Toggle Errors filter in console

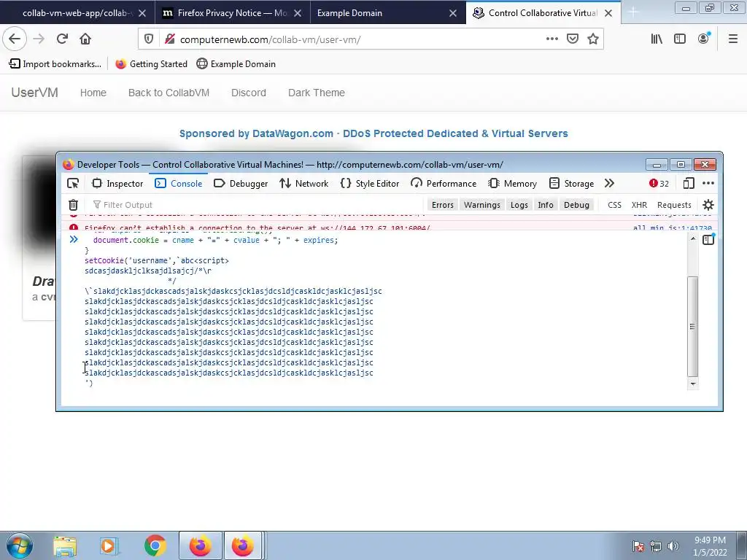pyautogui.click(x=443, y=205)
